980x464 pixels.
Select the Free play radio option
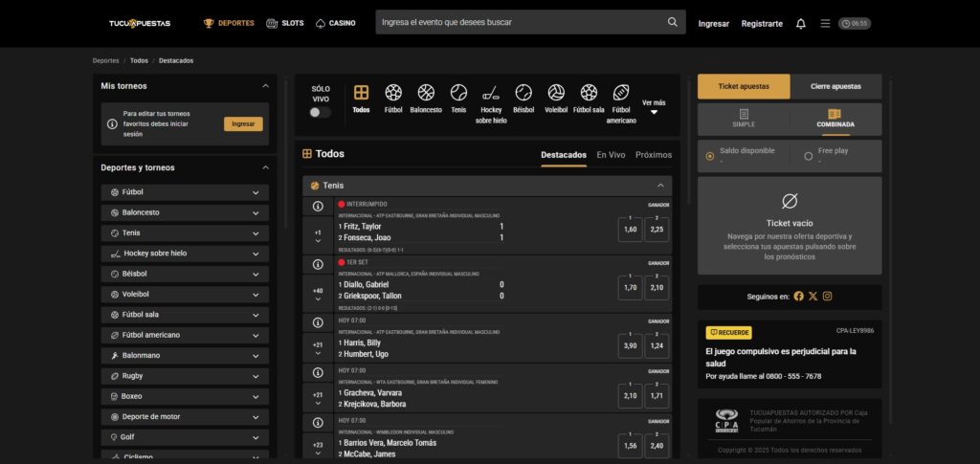pyautogui.click(x=808, y=156)
